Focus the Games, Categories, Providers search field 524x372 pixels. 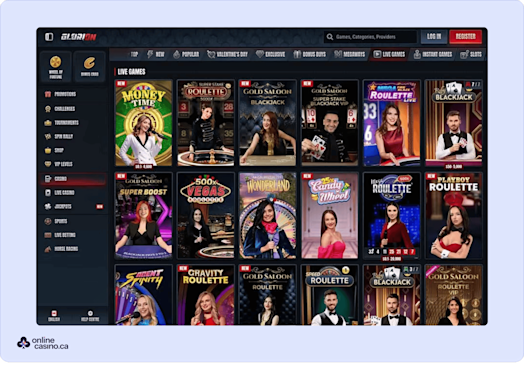pos(370,37)
